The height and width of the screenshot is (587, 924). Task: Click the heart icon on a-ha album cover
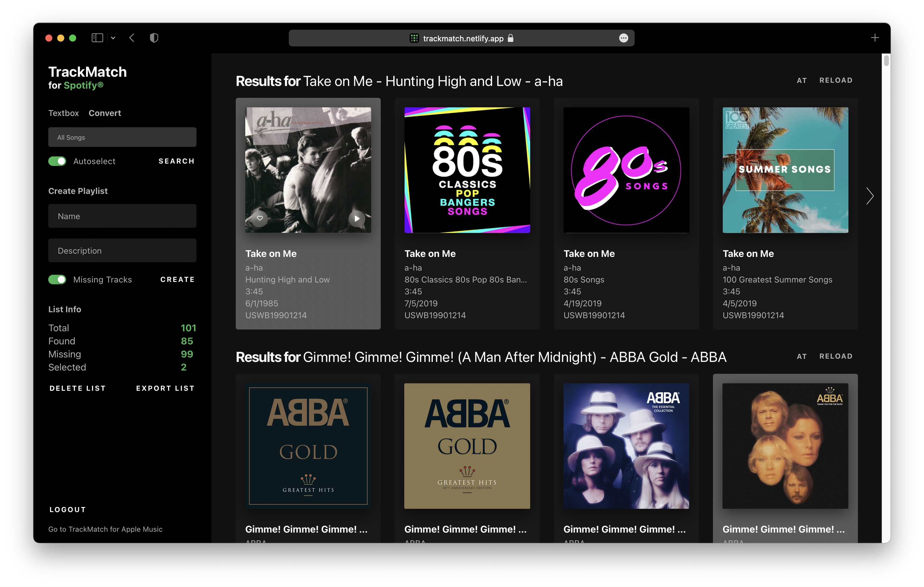point(260,219)
